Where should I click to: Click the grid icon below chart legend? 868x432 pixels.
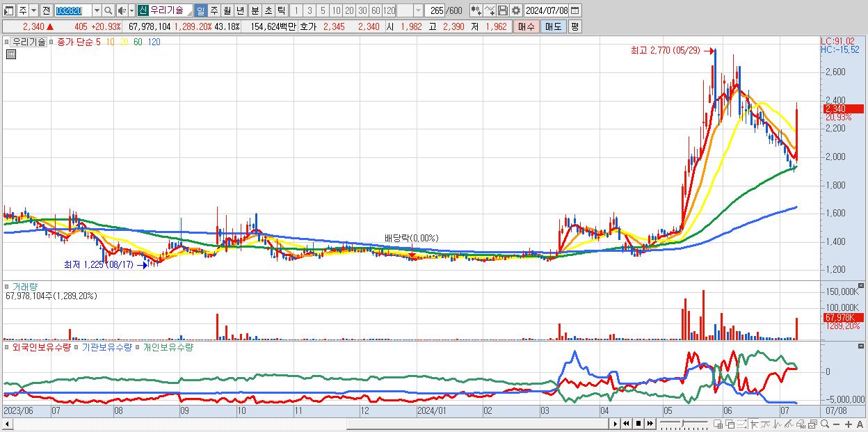click(10, 54)
